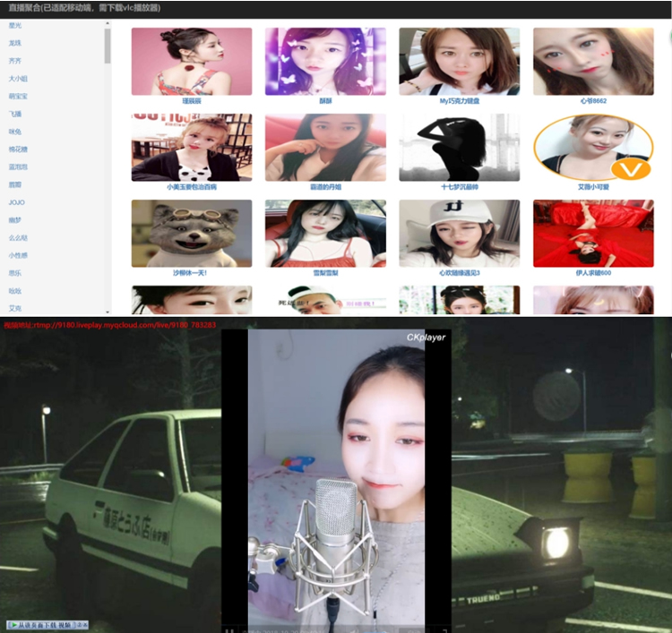Choose JOJO from the platform list
This screenshot has width=672, height=633.
tap(16, 202)
